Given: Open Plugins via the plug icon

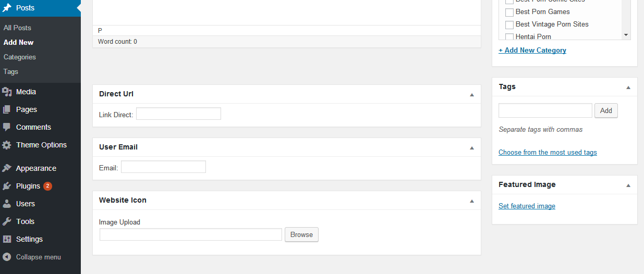Looking at the screenshot, I should click(x=7, y=186).
